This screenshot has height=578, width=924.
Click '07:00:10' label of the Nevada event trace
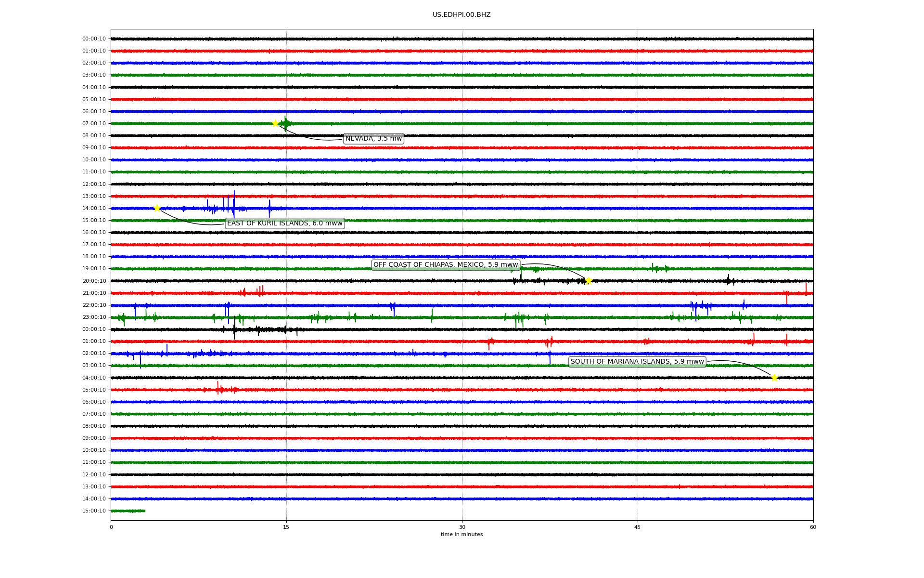tap(94, 124)
